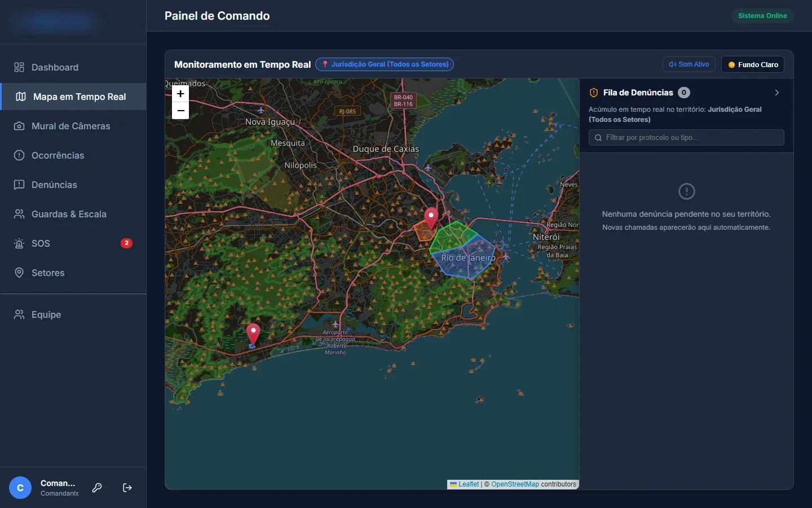Open the Dashboard menu item
This screenshot has height=508, width=812.
(73, 67)
